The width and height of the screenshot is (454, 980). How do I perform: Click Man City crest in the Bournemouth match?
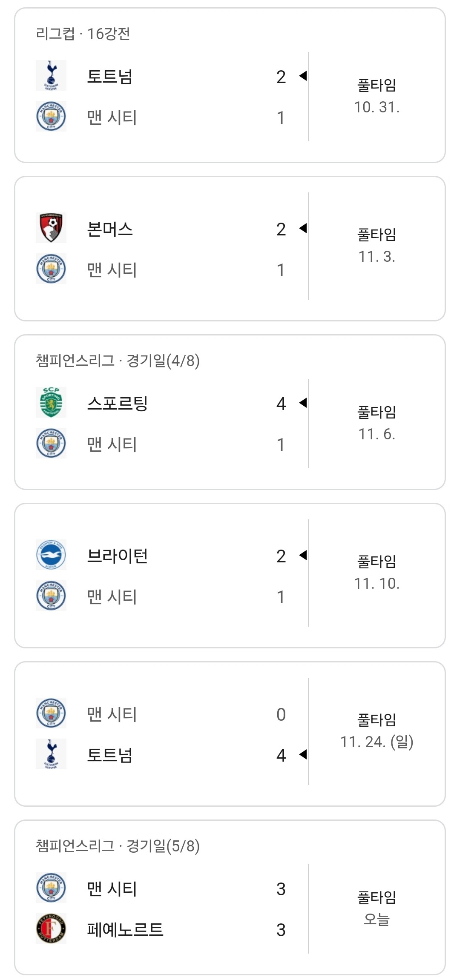(51, 269)
